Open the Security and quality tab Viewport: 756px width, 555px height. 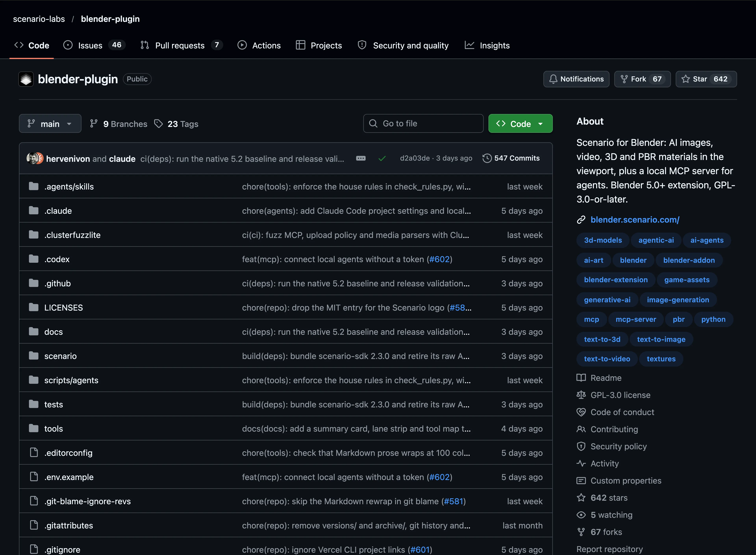(x=403, y=45)
